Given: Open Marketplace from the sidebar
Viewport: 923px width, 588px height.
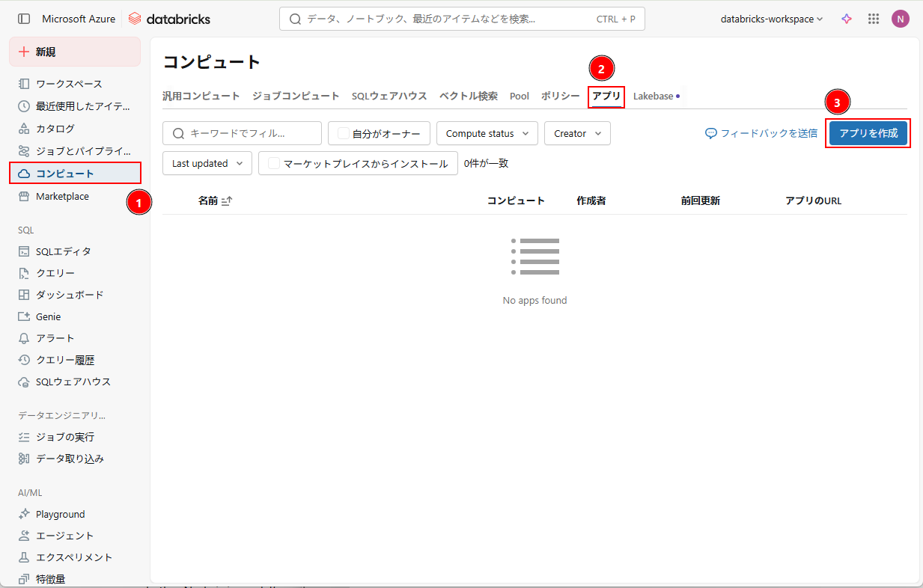Looking at the screenshot, I should pos(62,196).
